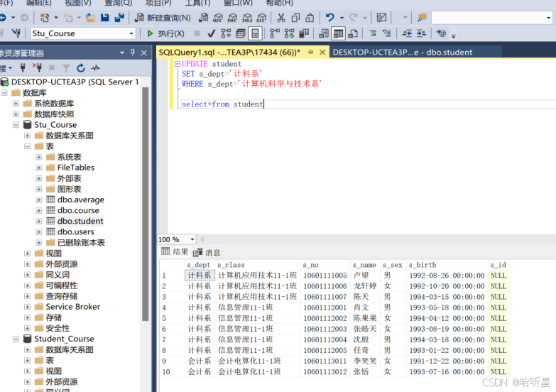The width and height of the screenshot is (556, 392).
Task: Click the XMLA query toolbar icon
Action: click(247, 17)
